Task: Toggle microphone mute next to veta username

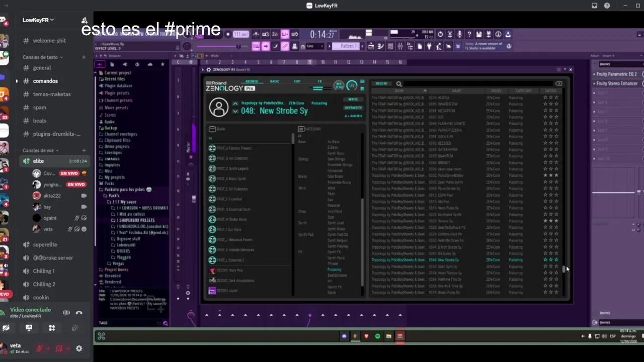Action: (39, 348)
